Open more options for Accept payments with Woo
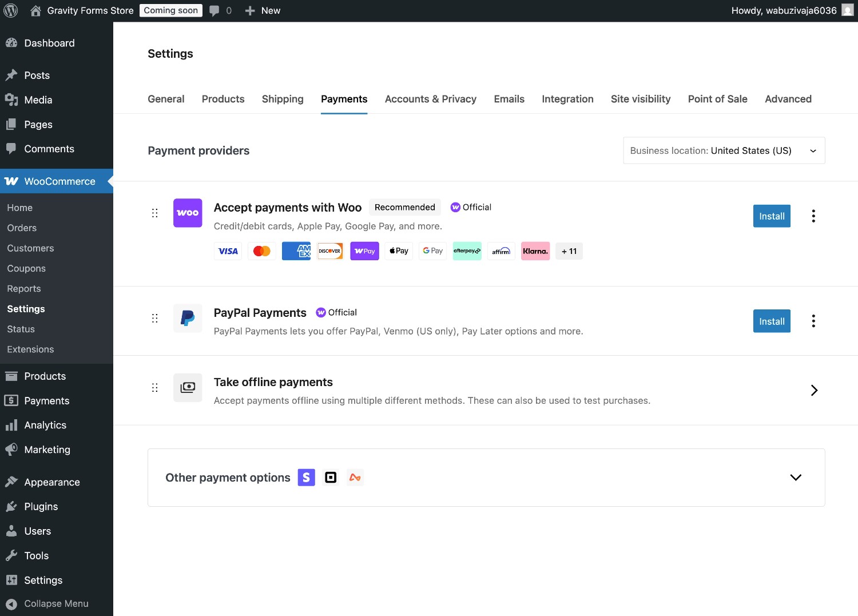The image size is (858, 616). [x=813, y=216]
